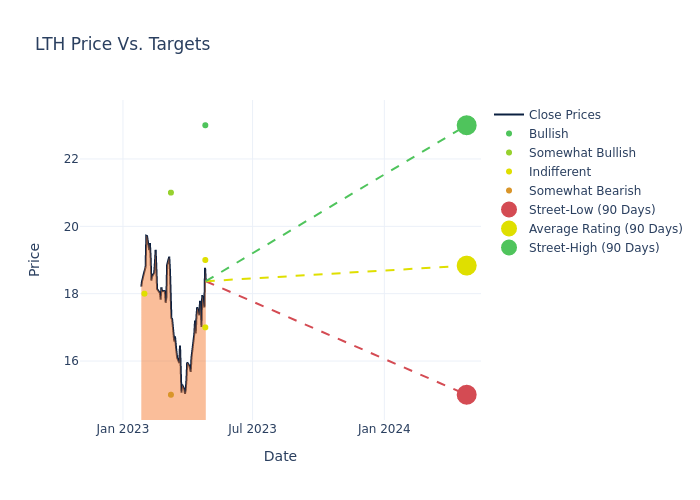Click the large red Street-Low target point
This screenshot has height=500, width=700.
[x=466, y=395]
